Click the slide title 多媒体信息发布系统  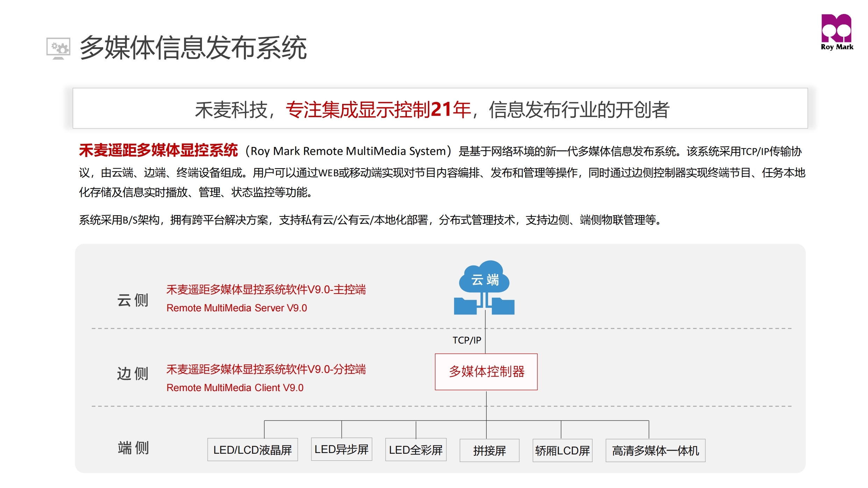click(193, 48)
